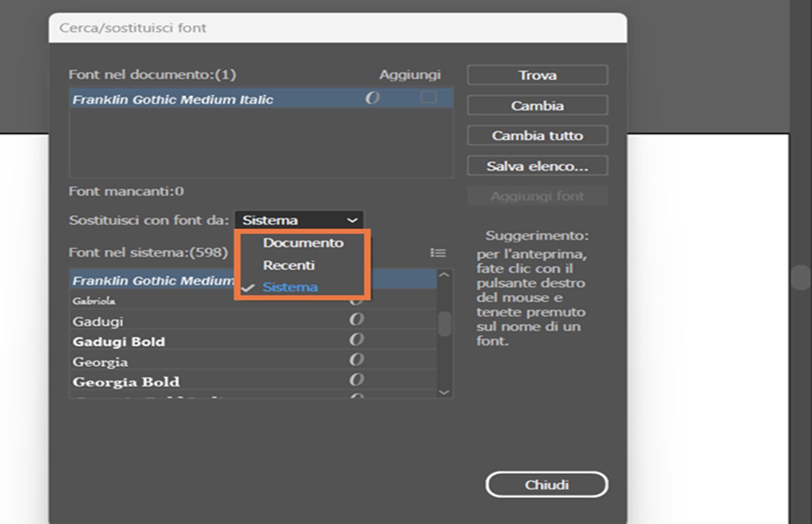
Task: Close the dialog with the Chiudi button
Action: tap(547, 485)
